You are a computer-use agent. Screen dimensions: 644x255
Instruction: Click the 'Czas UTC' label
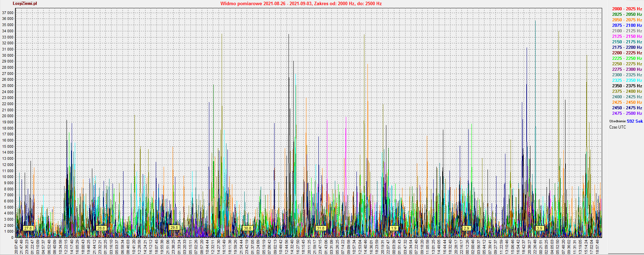pos(618,127)
